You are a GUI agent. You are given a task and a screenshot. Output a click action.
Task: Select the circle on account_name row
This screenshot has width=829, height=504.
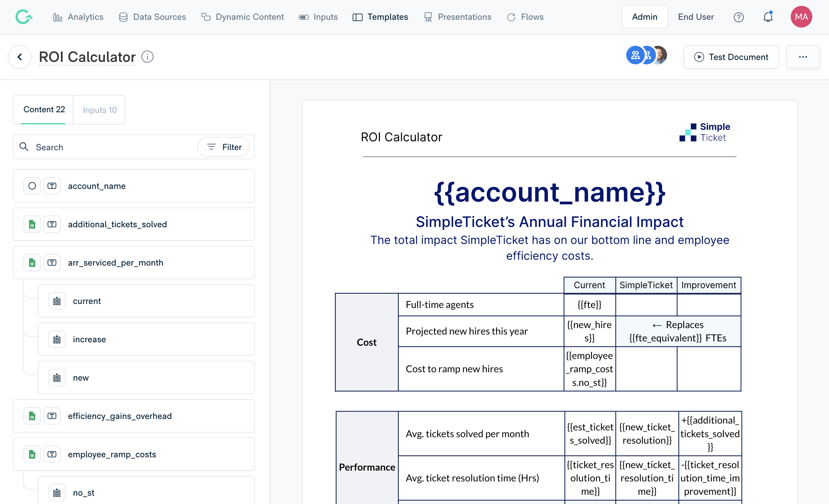(x=32, y=186)
